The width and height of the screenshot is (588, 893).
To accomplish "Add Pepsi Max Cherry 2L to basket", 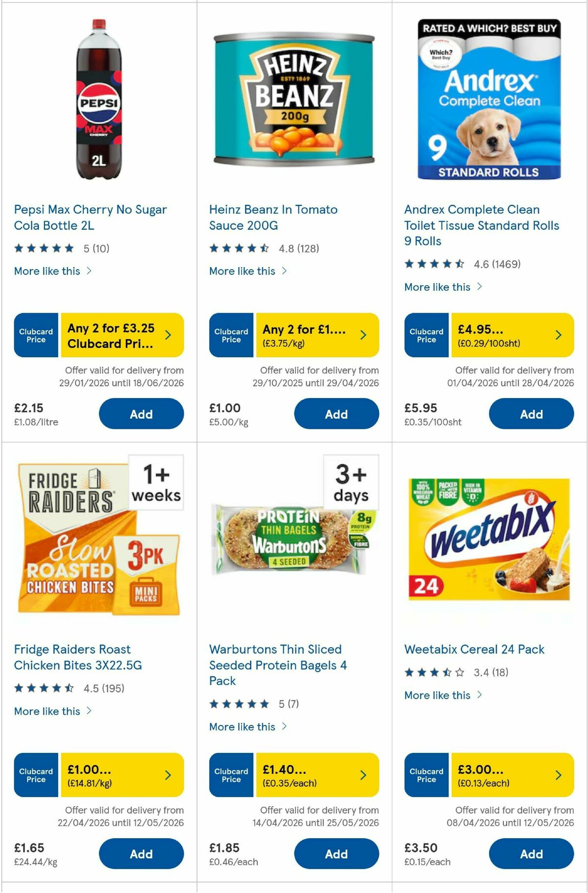I will pos(141,414).
